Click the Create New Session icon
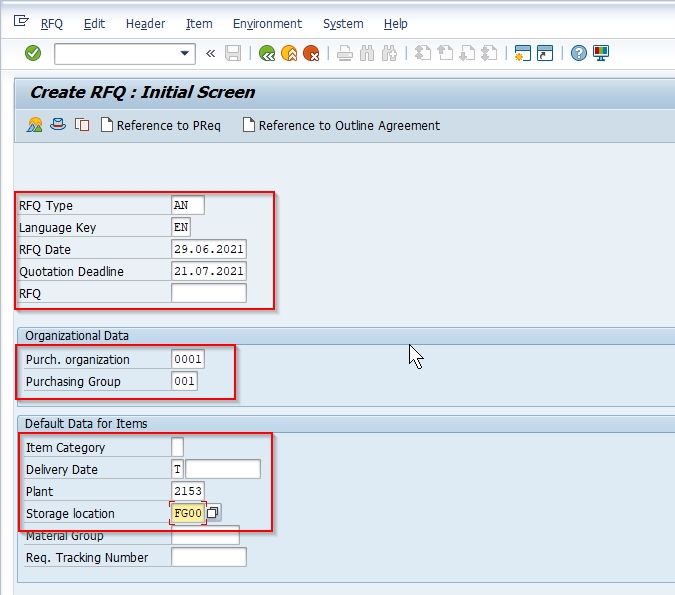The image size is (675, 595). 523,53
